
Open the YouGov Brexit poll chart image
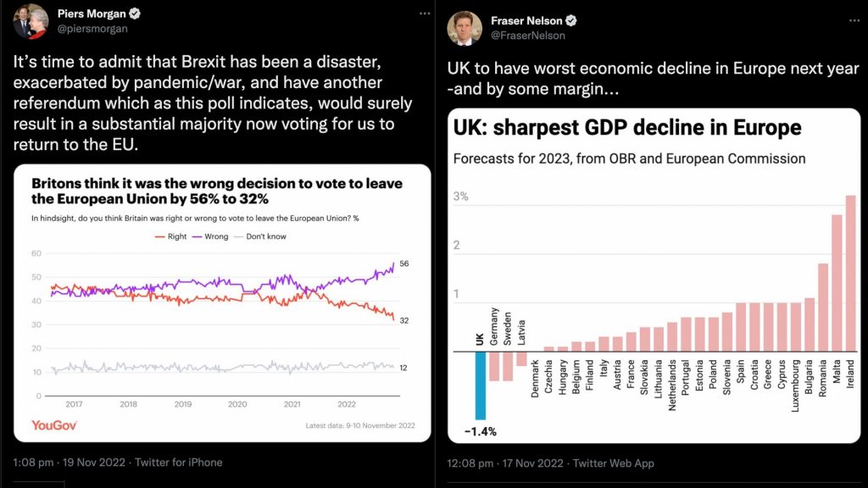pos(222,302)
